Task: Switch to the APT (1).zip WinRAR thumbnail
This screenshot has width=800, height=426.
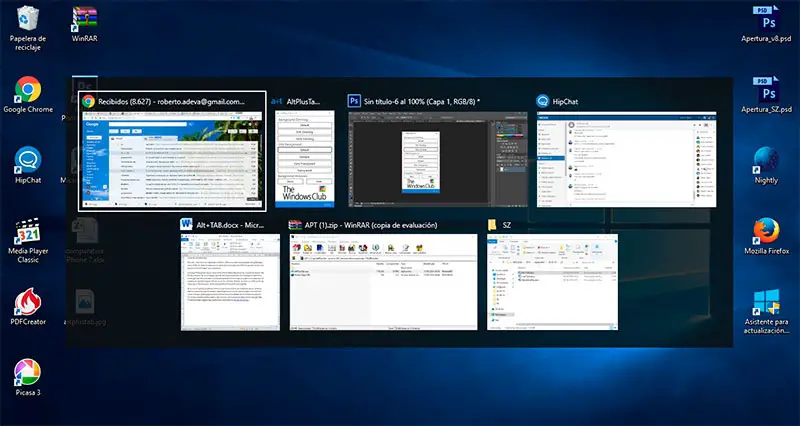Action: coord(383,282)
